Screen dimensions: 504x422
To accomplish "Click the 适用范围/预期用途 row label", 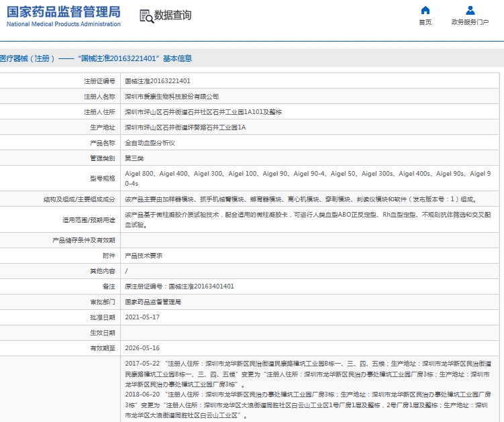I will coord(89,220).
